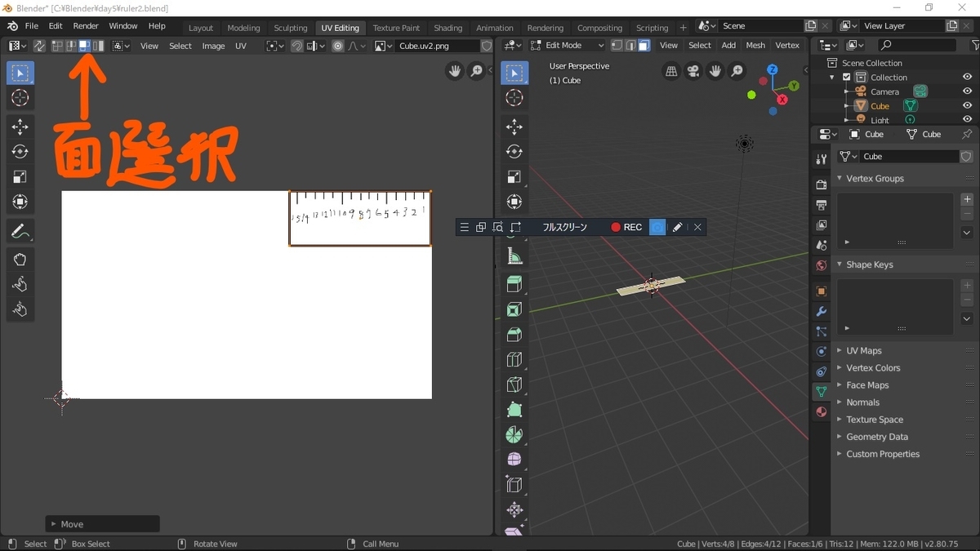Add a new vertex group with plus button
980x551 pixels.
click(x=967, y=199)
